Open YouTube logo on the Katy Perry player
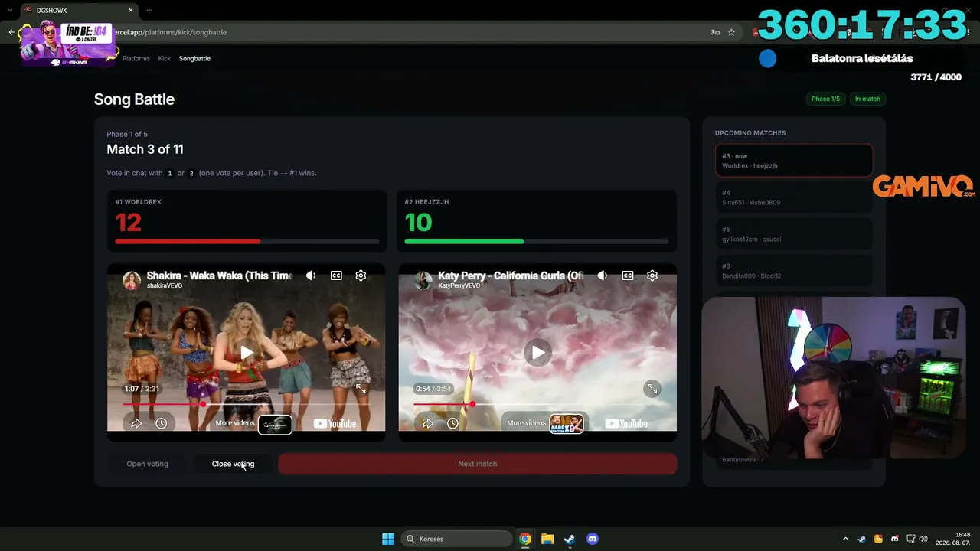This screenshot has width=980, height=551. [x=626, y=423]
